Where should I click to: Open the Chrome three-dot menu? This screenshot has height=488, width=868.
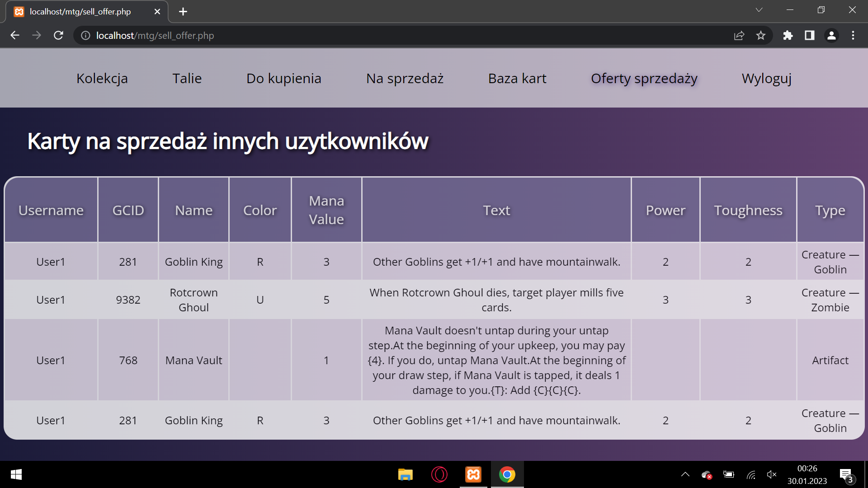(853, 35)
